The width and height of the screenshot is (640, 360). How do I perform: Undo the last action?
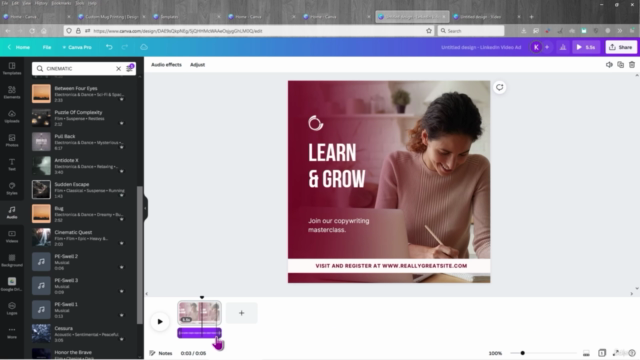(109, 47)
